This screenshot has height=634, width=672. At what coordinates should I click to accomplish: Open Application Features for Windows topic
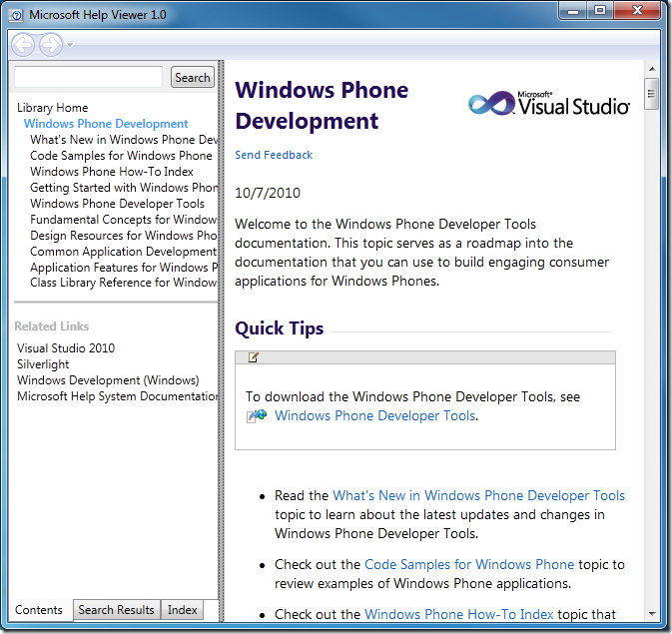(x=124, y=267)
